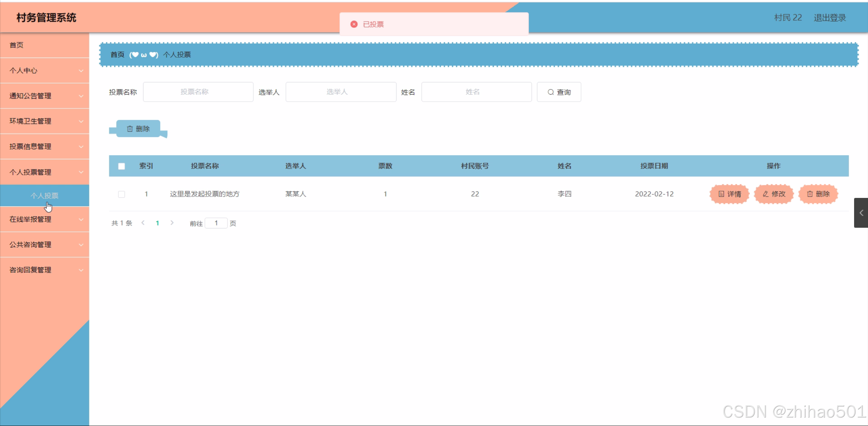Click 退出登录 link in header
868x426 pixels.
tap(830, 18)
